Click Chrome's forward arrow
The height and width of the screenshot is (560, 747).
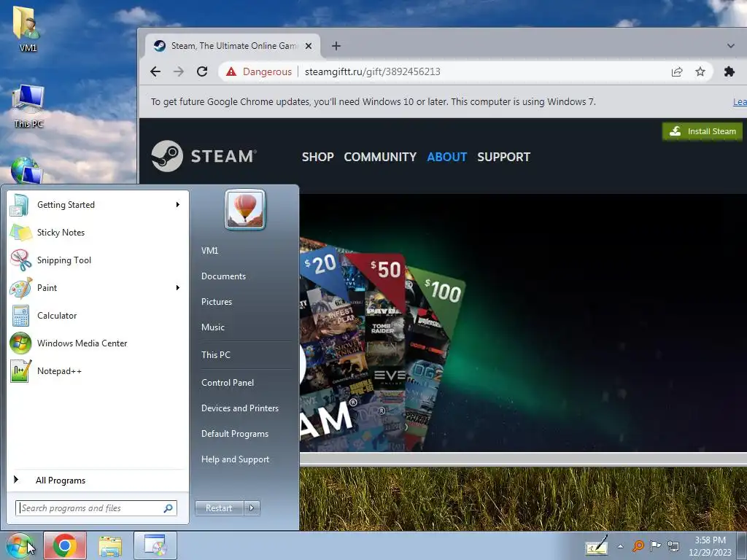pyautogui.click(x=179, y=71)
